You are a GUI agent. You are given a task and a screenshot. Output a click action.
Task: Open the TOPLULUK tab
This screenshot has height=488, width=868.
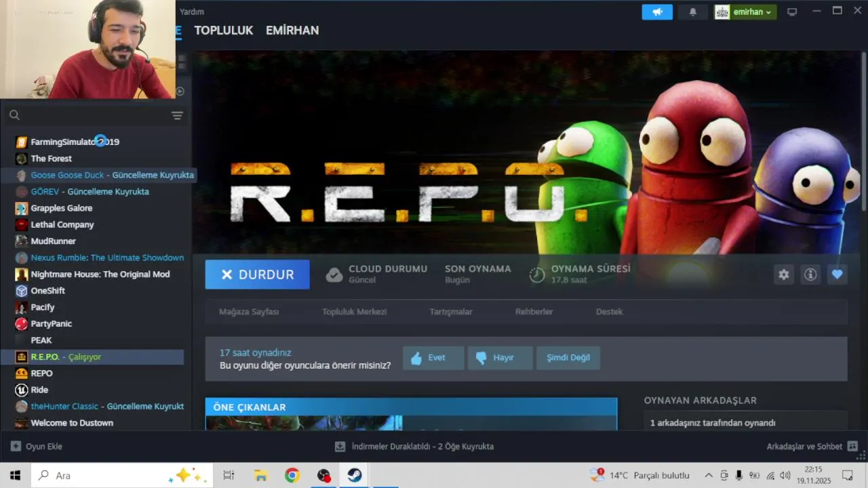(x=224, y=30)
